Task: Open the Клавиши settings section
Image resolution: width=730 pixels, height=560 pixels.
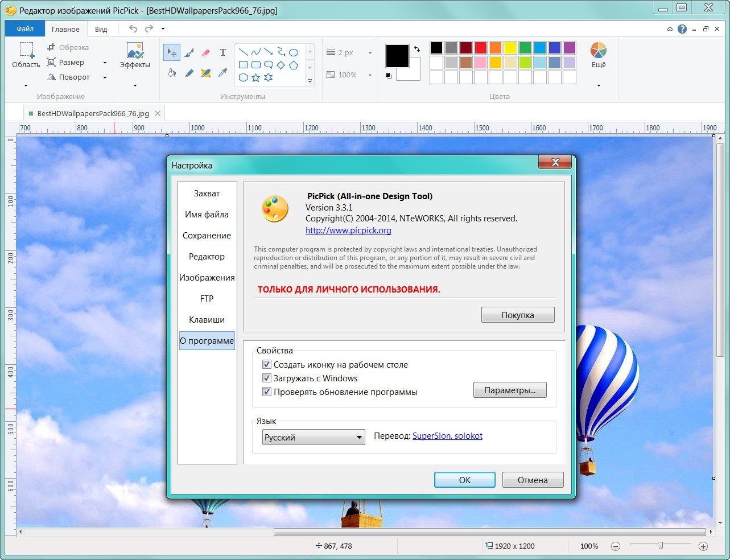Action: [207, 320]
